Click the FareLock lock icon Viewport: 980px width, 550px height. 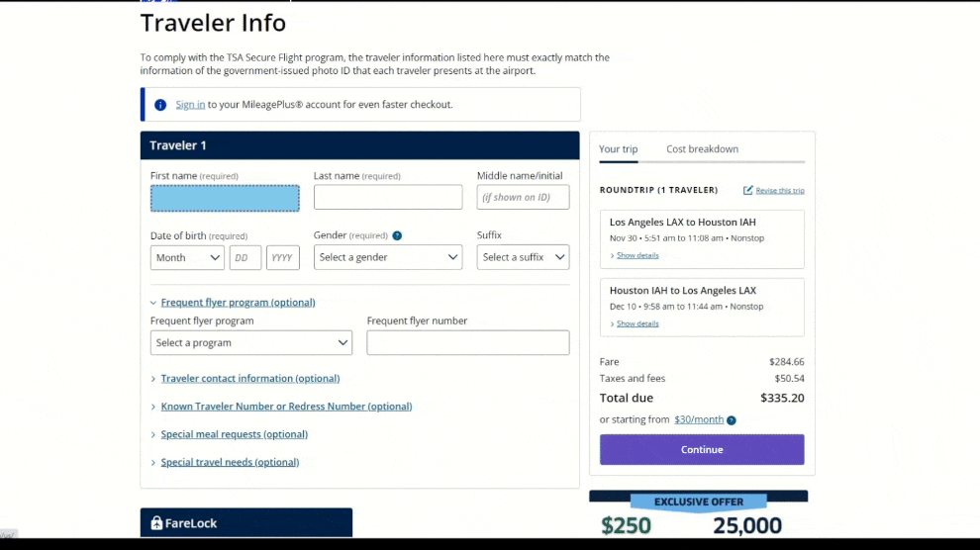tap(156, 523)
